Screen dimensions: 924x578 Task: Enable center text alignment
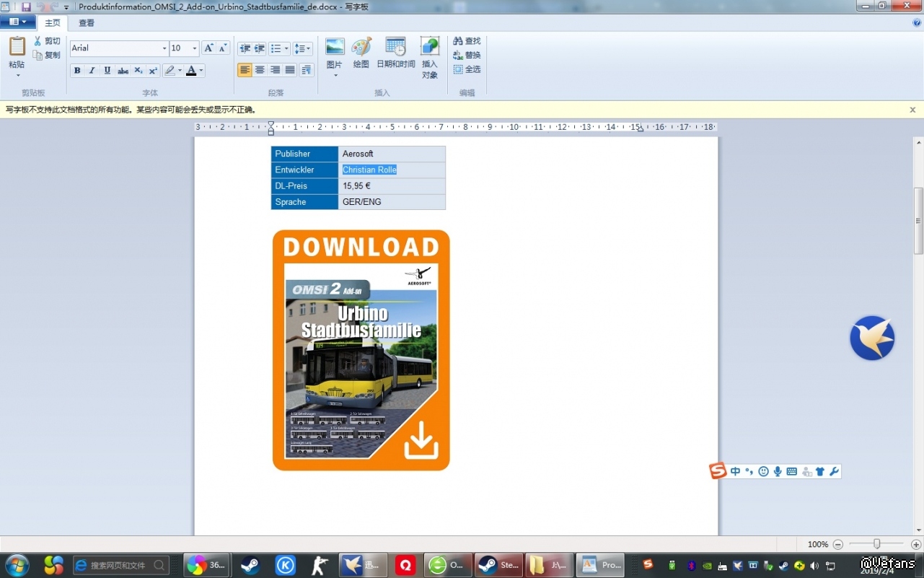point(260,70)
